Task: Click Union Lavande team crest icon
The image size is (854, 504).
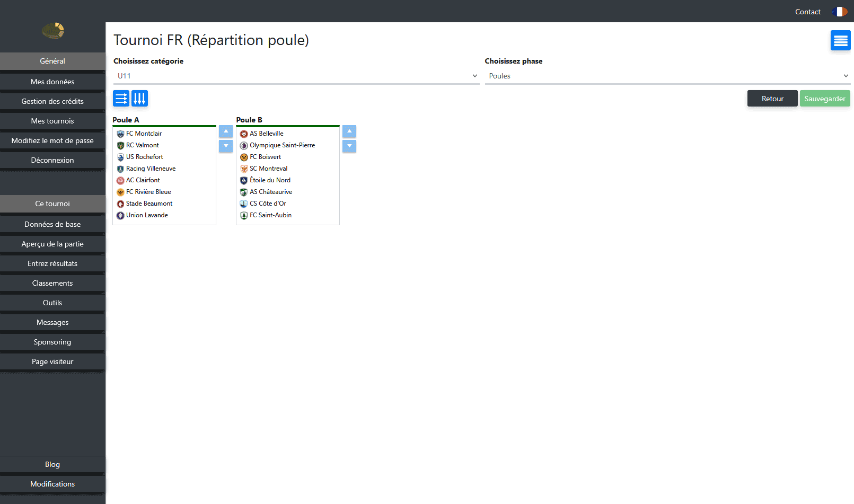Action: 120,216
